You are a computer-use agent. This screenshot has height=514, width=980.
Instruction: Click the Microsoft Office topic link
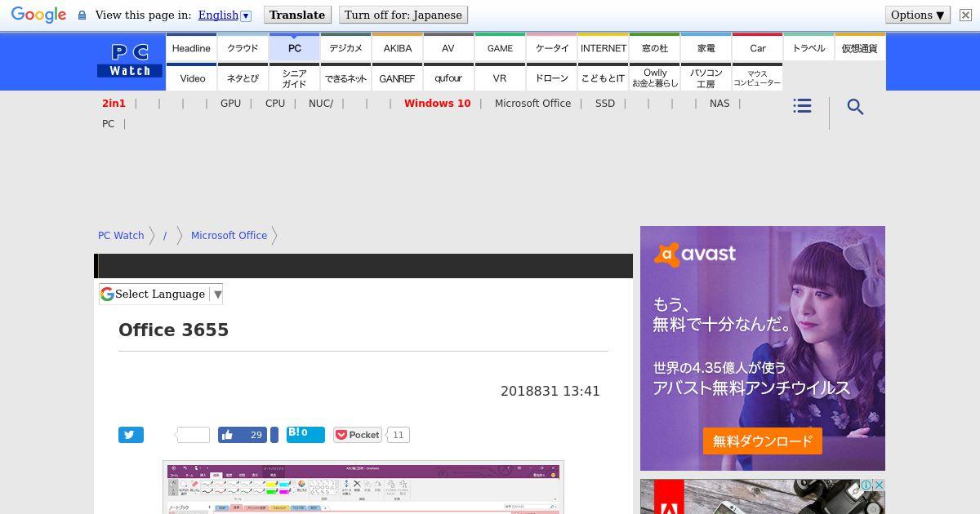coord(532,103)
